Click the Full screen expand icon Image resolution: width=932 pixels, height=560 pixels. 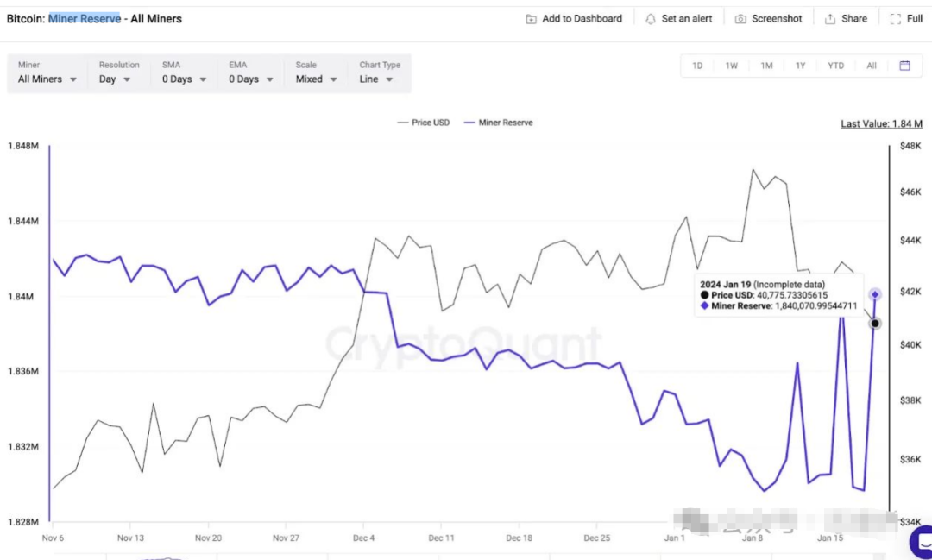tap(894, 19)
